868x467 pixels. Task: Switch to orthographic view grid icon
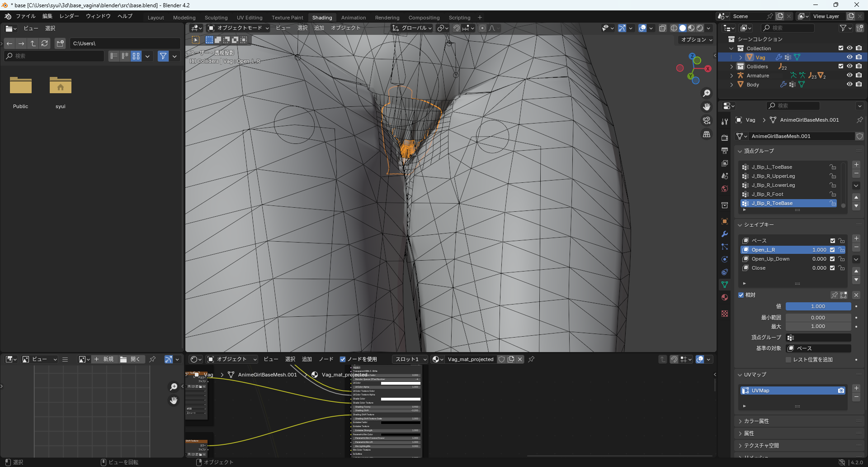[706, 134]
